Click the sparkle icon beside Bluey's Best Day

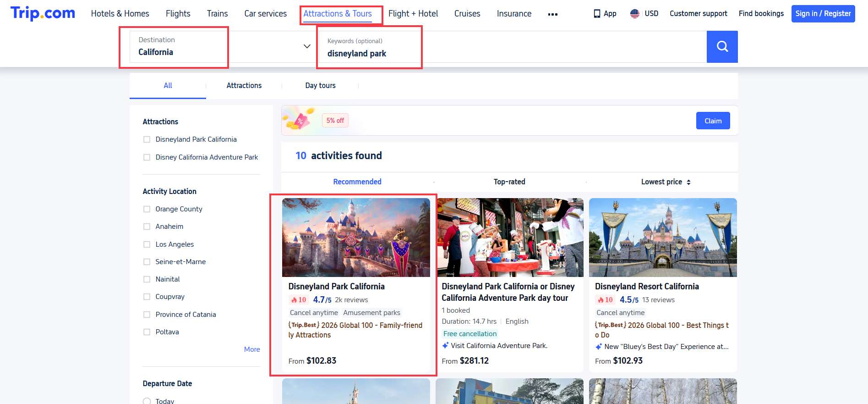point(599,347)
